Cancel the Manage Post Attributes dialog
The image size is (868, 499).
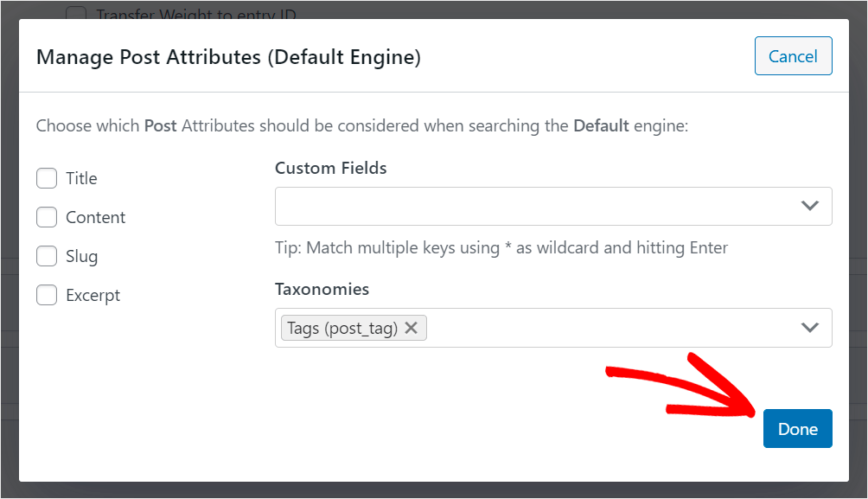point(794,56)
